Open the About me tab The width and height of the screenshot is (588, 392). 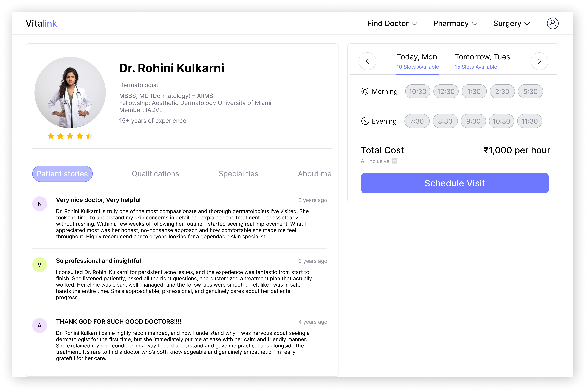point(314,174)
